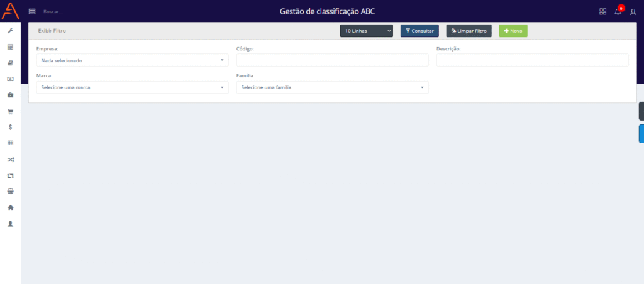Click the wrench icon in the sidebar
The width and height of the screenshot is (644, 284).
(10, 31)
